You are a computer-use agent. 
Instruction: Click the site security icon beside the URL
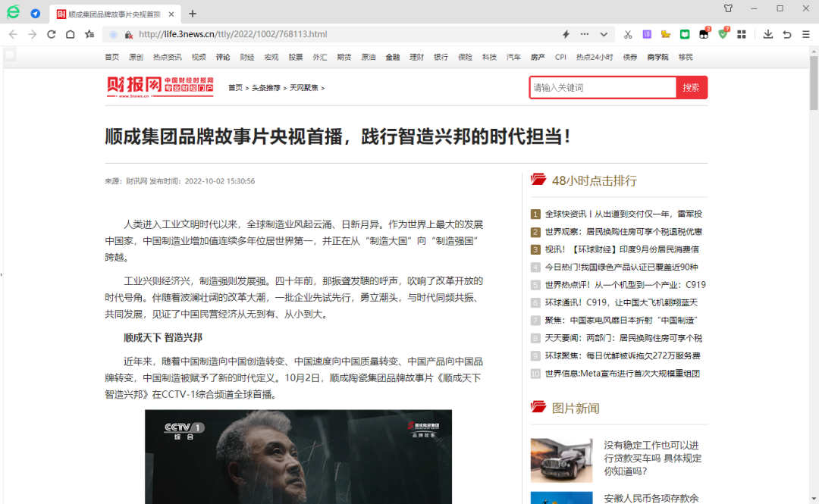coord(128,34)
